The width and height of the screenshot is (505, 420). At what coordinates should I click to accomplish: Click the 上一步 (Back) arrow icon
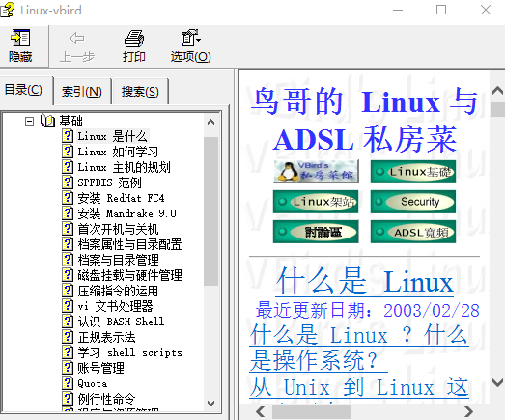coord(77,39)
